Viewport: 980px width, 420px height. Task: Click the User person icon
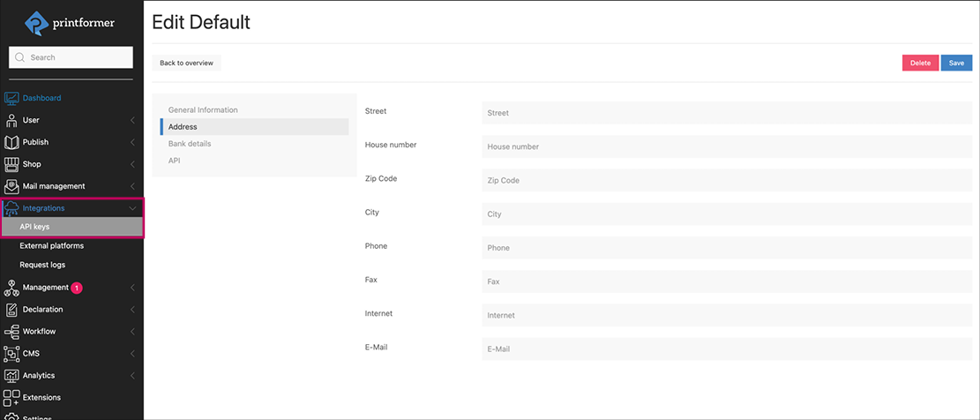11,120
